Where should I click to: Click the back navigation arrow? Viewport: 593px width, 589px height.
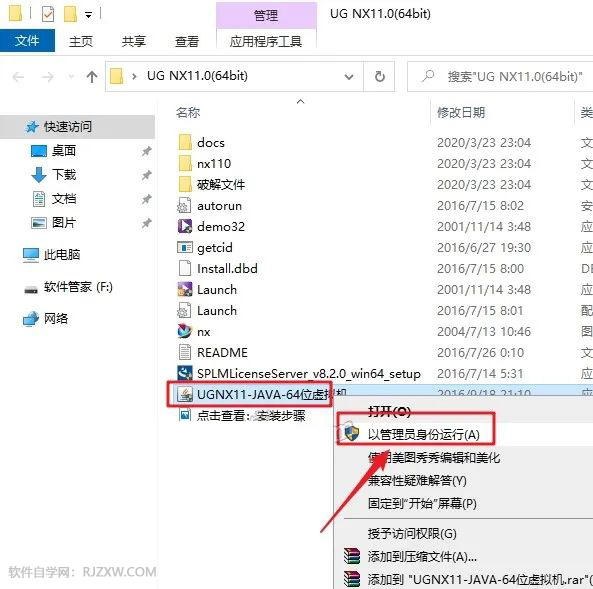(x=18, y=77)
